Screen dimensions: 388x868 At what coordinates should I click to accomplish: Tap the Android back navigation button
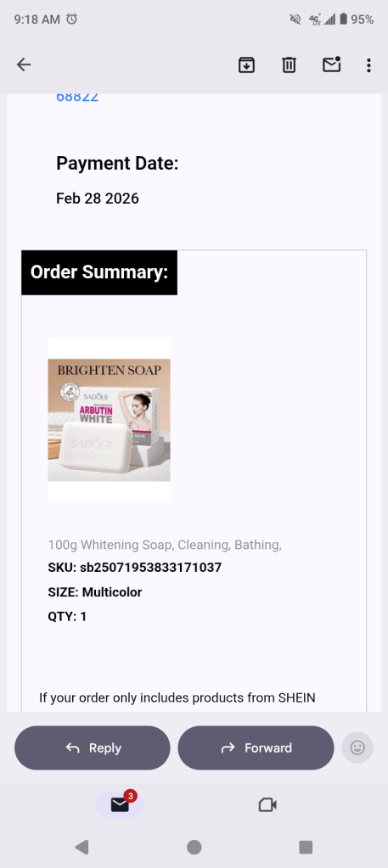coord(82,847)
